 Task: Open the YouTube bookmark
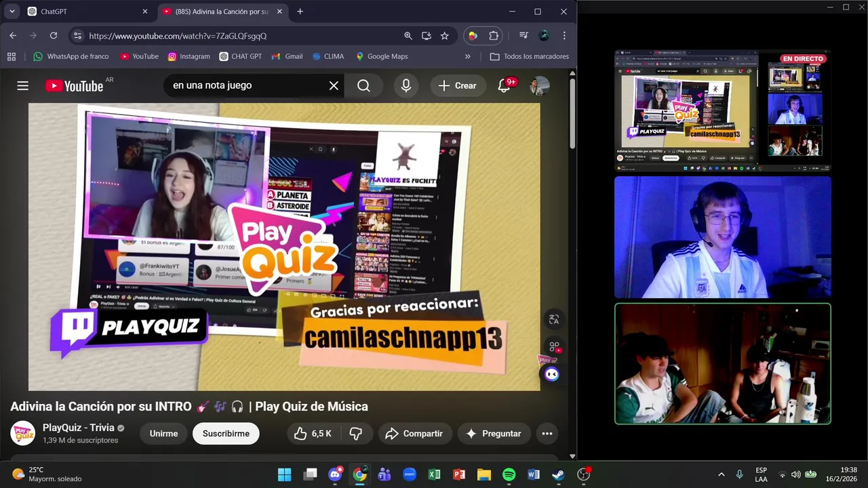[x=139, y=56]
